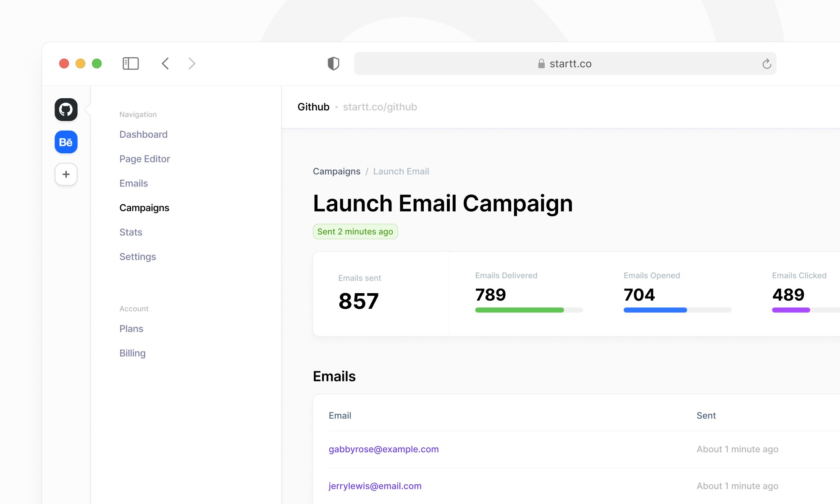Click sent time for gabbyrose@example.com row
Viewport: 840px width, 504px height.
[x=737, y=449]
